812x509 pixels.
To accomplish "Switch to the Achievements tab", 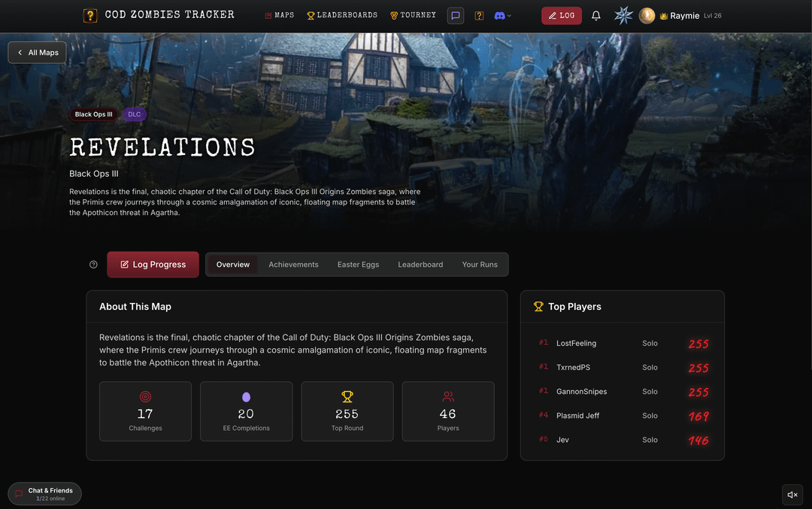I will click(x=293, y=265).
